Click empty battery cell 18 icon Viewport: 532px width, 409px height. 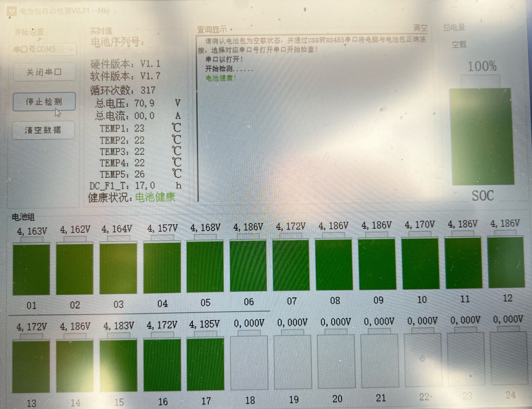pyautogui.click(x=249, y=362)
